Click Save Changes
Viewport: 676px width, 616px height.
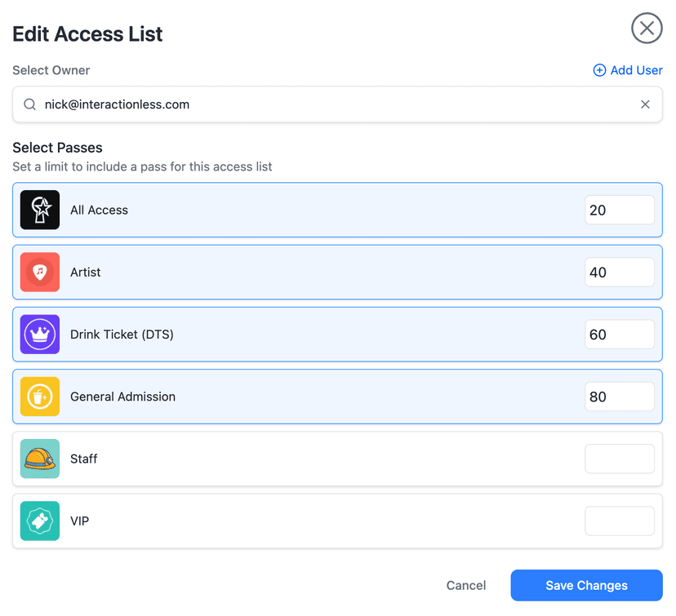click(586, 585)
